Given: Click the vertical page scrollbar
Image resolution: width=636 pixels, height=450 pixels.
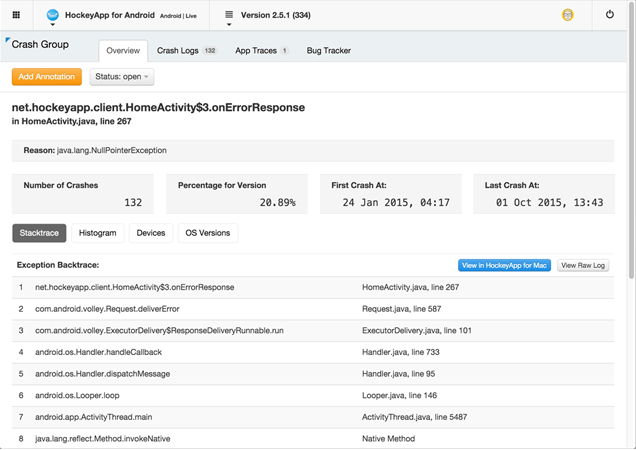Looking at the screenshot, I should (x=631, y=142).
